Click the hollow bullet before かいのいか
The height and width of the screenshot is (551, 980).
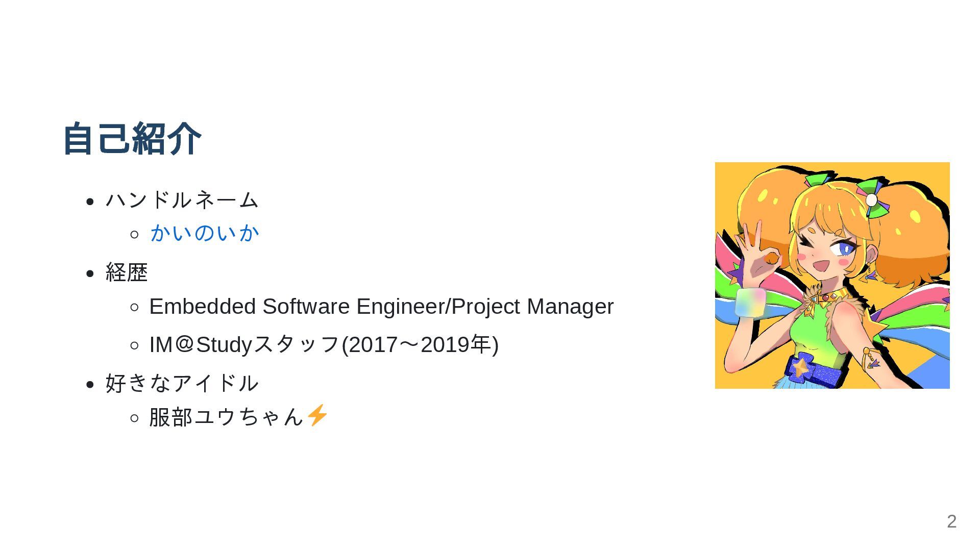coord(134,235)
